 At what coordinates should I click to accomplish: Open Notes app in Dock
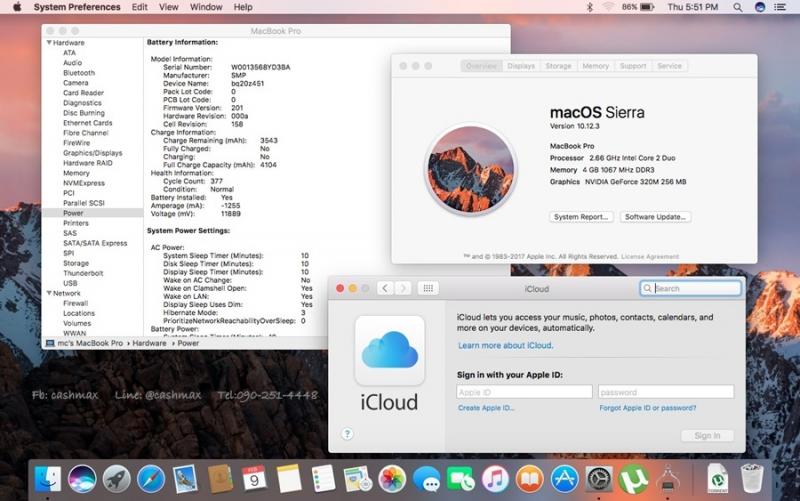coord(289,479)
